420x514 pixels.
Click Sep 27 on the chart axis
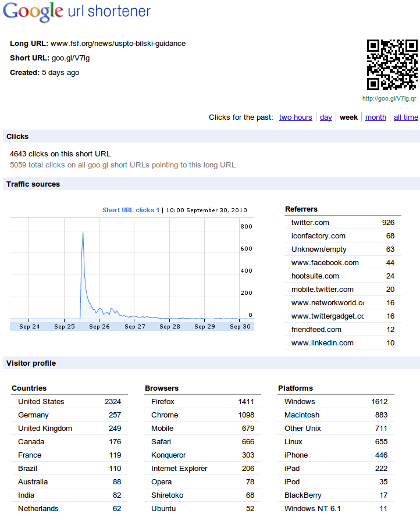click(135, 327)
